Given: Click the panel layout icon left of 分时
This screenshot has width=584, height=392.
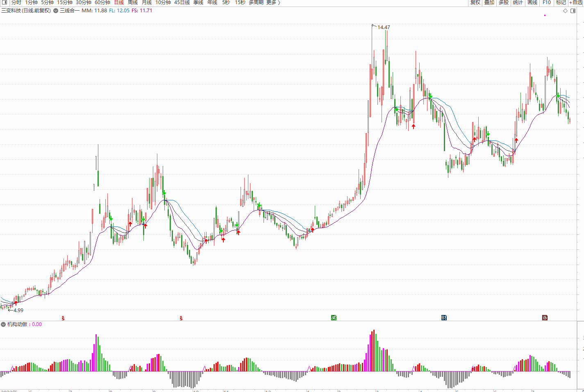Looking at the screenshot, I should click(x=5, y=2).
